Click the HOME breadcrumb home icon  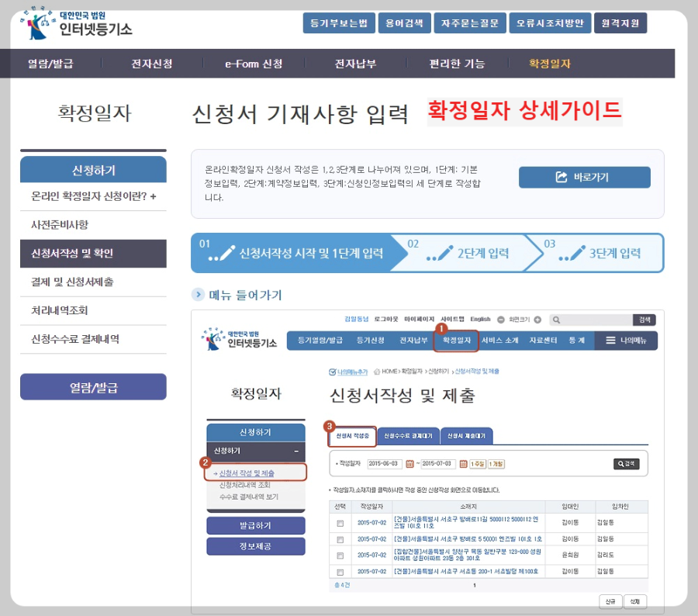coord(377,371)
